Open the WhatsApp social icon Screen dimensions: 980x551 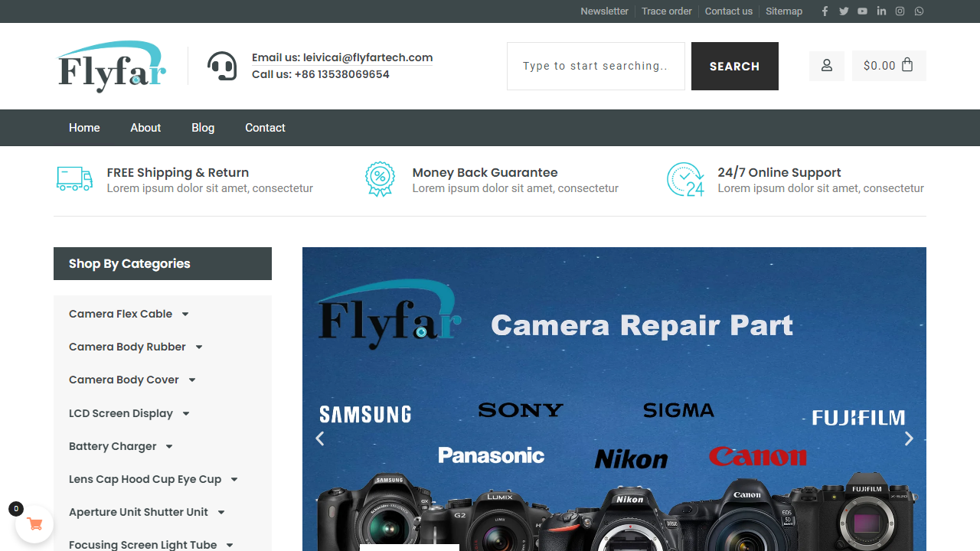[x=919, y=11]
